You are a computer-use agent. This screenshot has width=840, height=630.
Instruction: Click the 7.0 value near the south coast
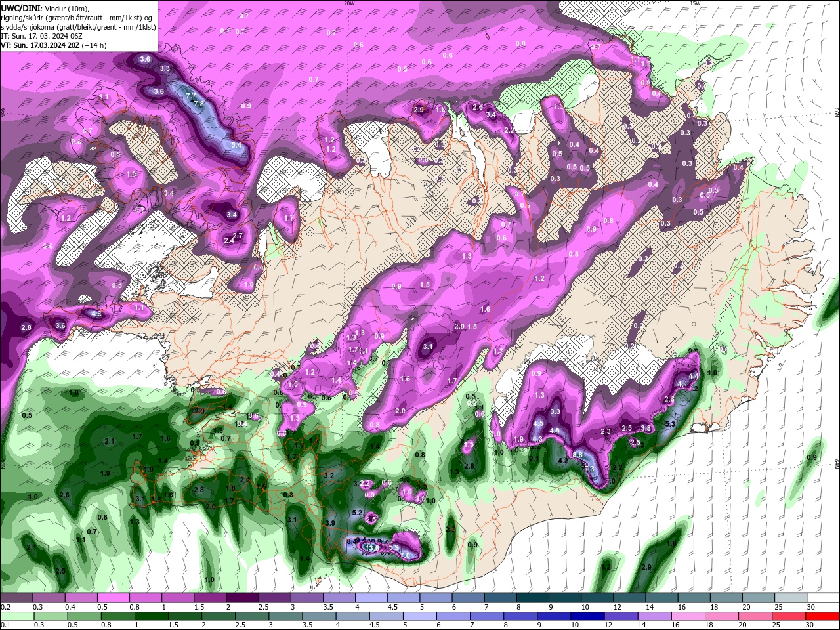click(405, 555)
